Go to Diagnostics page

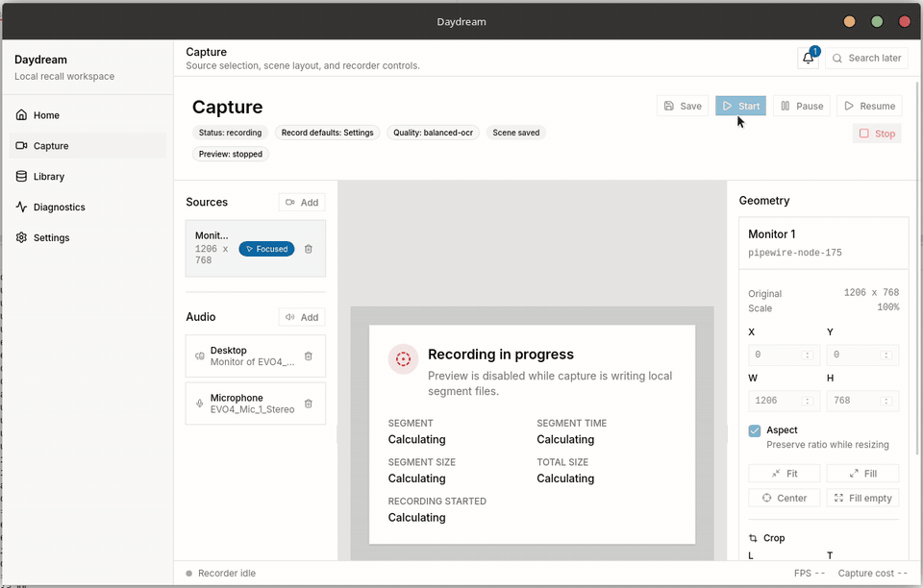87,207
